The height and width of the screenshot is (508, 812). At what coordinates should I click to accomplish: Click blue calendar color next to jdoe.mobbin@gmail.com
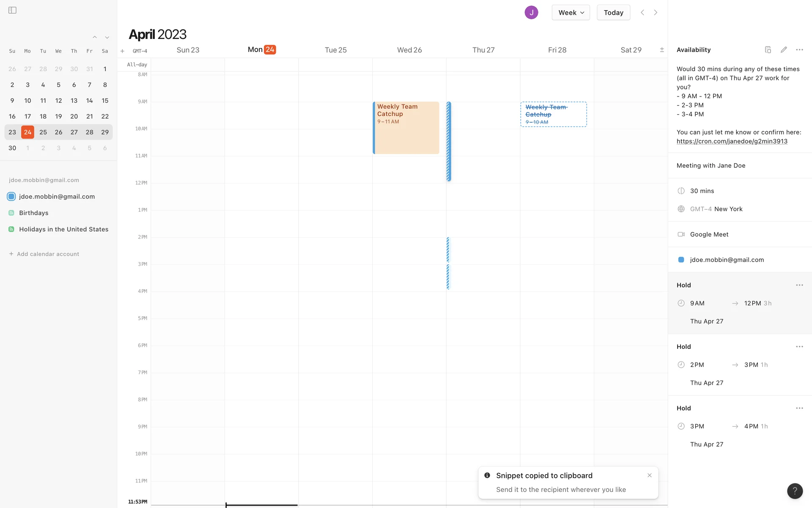pos(681,260)
